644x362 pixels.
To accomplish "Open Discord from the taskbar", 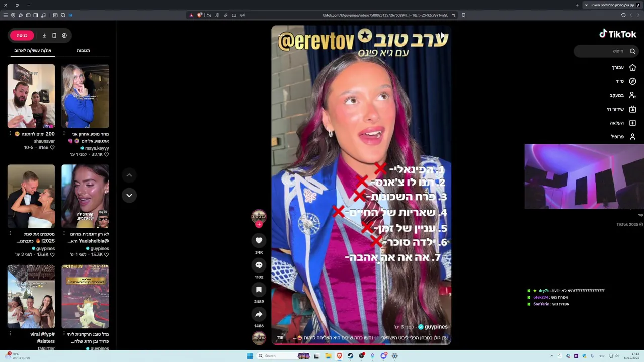I will tap(383, 356).
